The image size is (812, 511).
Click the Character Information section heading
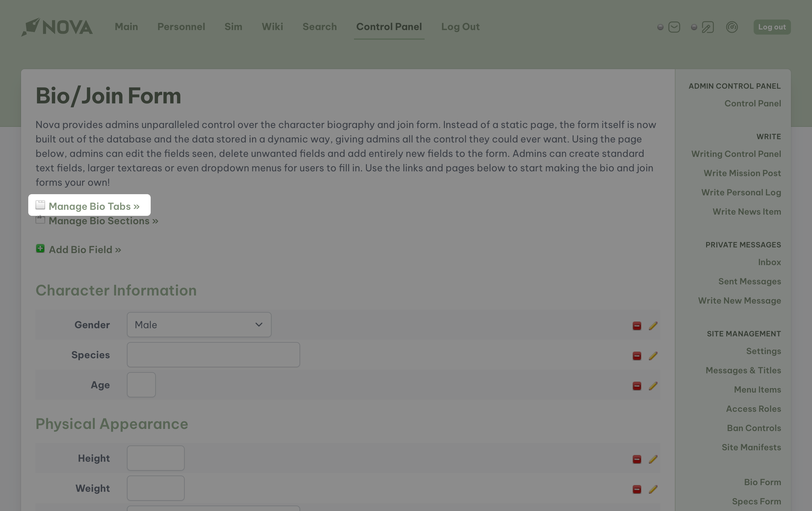pyautogui.click(x=116, y=291)
